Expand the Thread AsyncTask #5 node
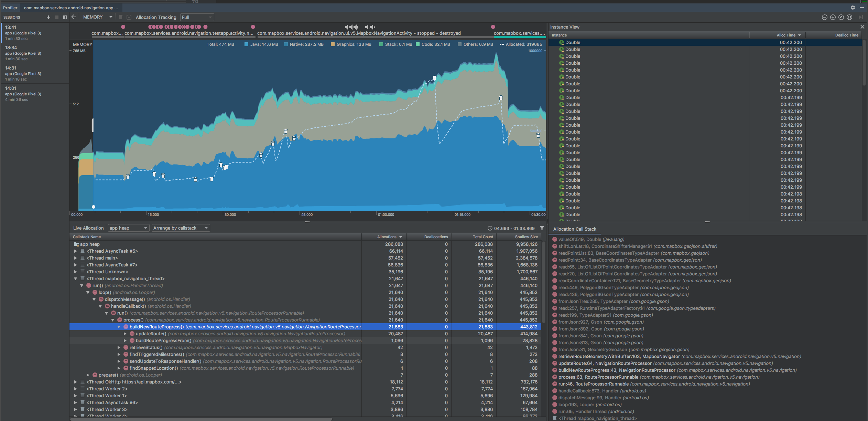Image resolution: width=868 pixels, height=421 pixels. click(x=75, y=251)
